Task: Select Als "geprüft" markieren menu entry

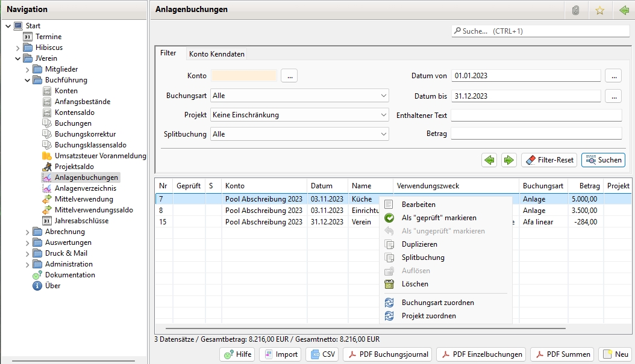Action: [439, 218]
